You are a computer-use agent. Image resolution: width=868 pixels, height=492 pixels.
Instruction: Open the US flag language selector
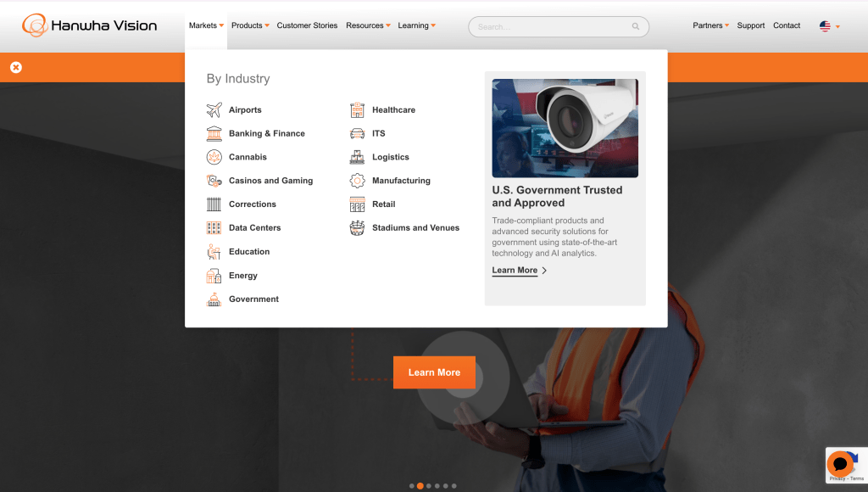point(829,26)
